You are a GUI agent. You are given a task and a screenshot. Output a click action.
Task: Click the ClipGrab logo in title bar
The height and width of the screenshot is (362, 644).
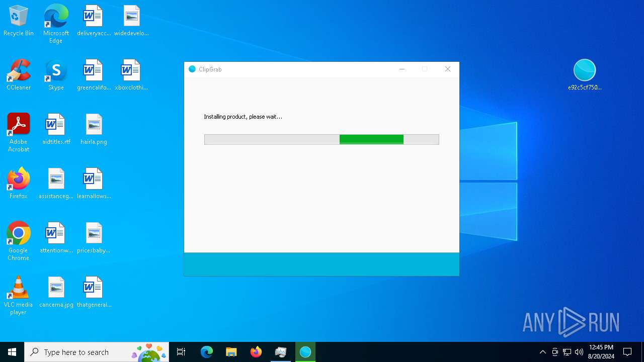pyautogui.click(x=192, y=69)
